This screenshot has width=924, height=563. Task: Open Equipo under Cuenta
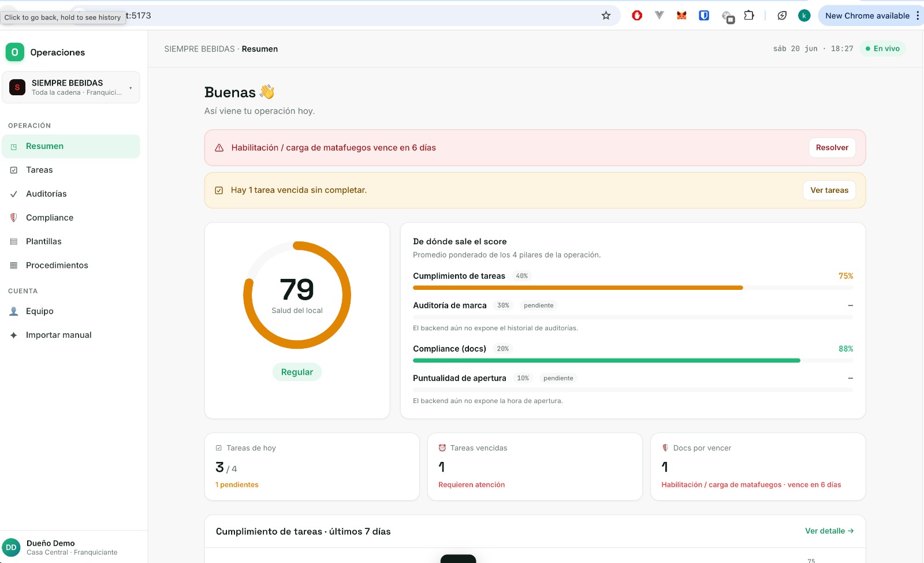(x=71, y=311)
